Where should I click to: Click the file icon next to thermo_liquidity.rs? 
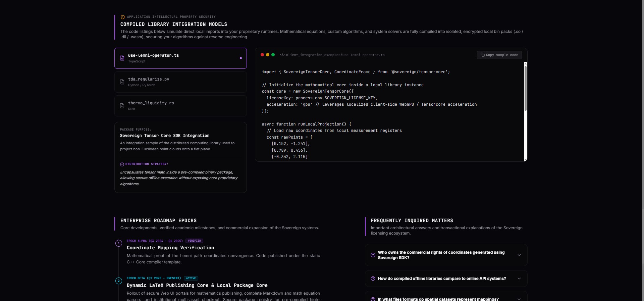(122, 106)
